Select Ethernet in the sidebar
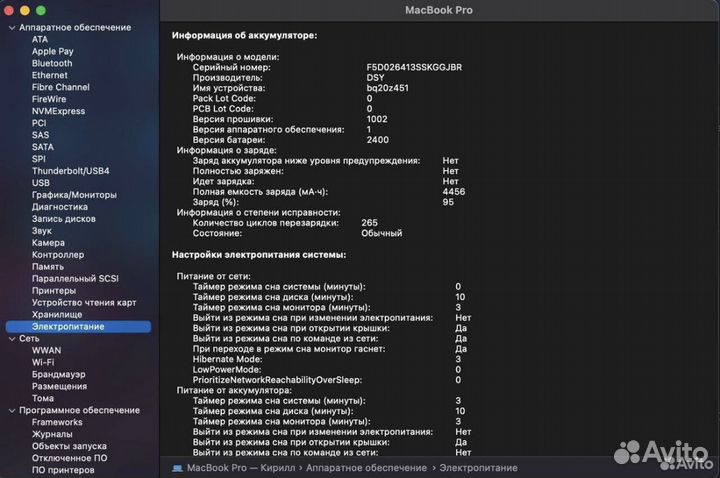Viewport: 720px width, 478px height. [50, 75]
